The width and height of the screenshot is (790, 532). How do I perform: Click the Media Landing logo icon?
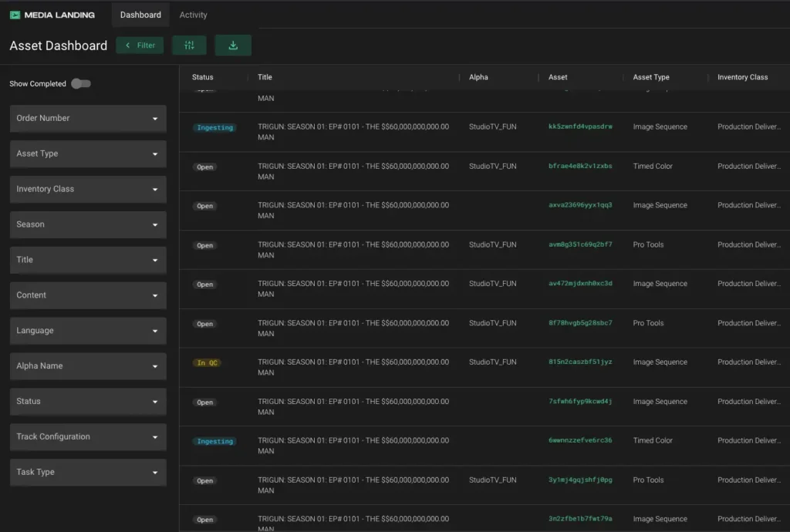point(15,15)
